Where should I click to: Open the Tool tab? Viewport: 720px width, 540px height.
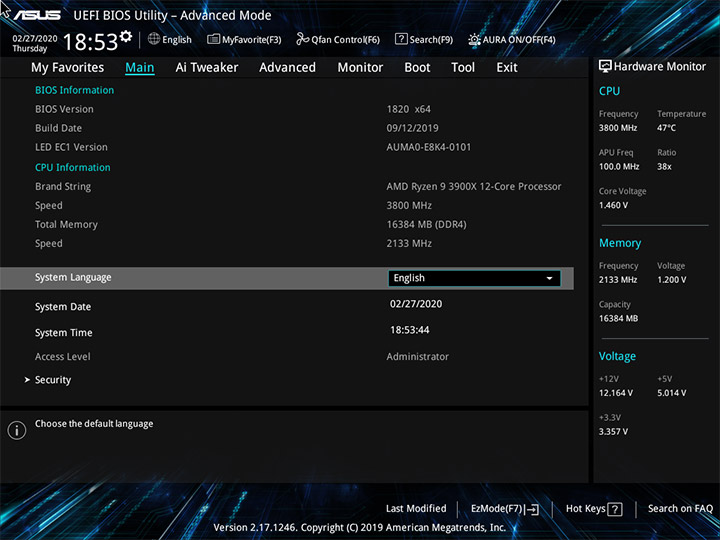click(463, 68)
